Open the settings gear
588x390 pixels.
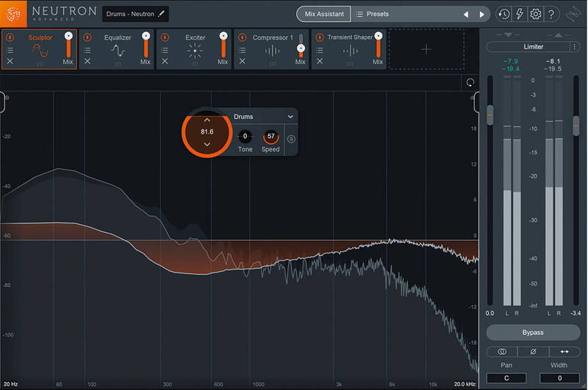point(535,14)
